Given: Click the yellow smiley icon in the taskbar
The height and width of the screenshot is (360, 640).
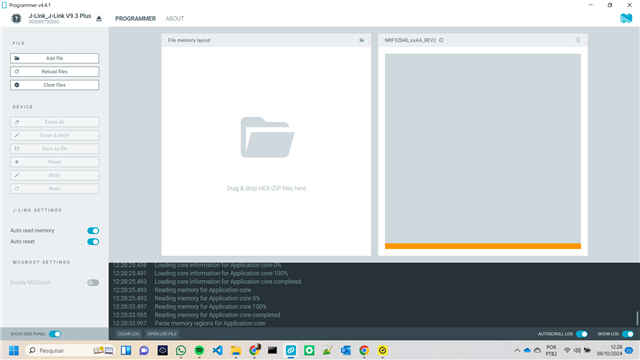Looking at the screenshot, I should tap(382, 350).
